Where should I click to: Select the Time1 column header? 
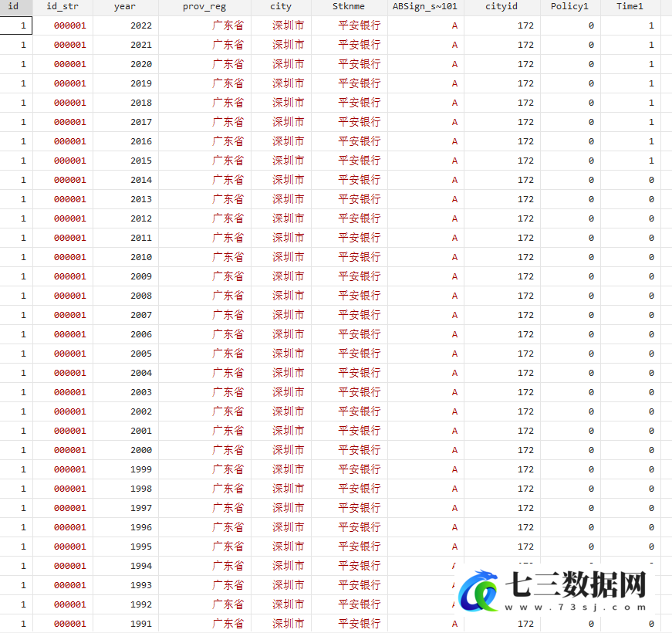[630, 7]
